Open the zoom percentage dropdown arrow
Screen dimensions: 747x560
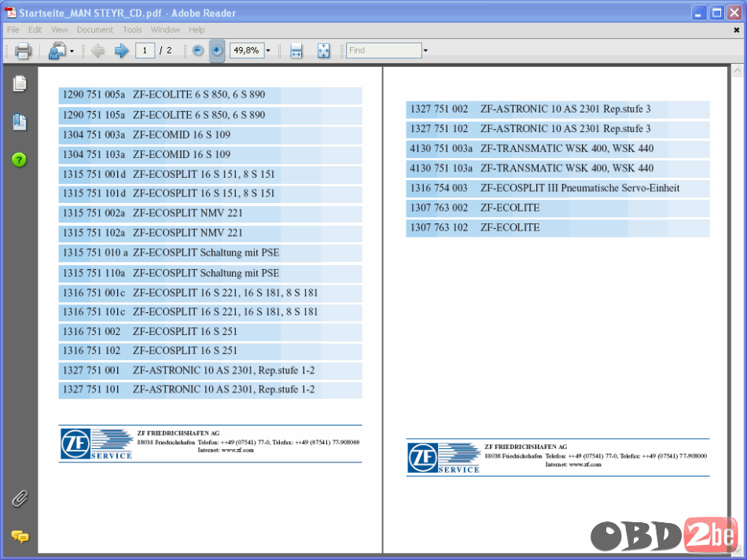(x=268, y=50)
